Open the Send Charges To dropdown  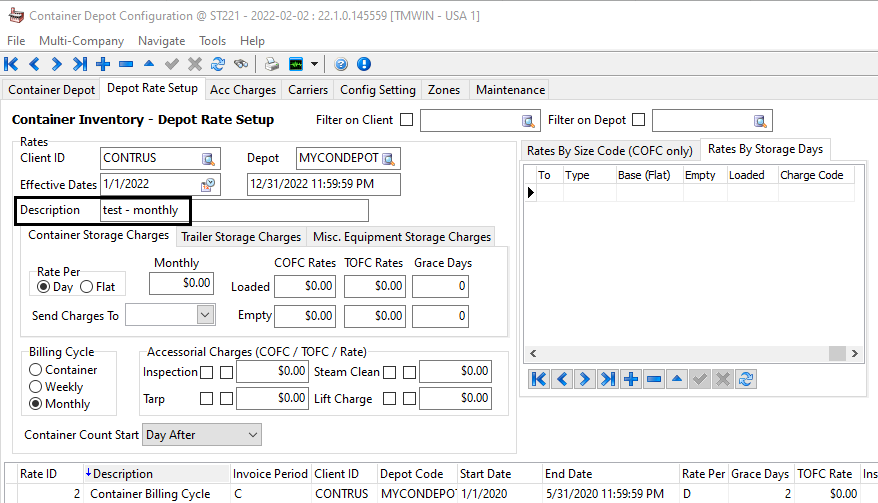point(205,315)
